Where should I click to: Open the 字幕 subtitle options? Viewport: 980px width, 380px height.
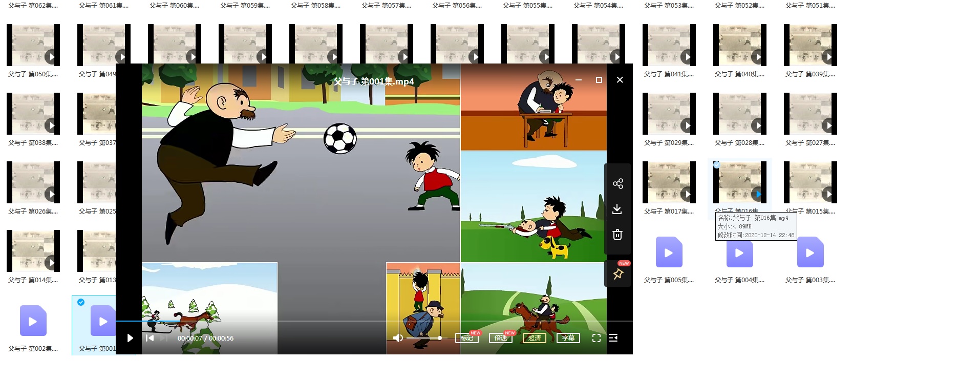[x=568, y=338]
